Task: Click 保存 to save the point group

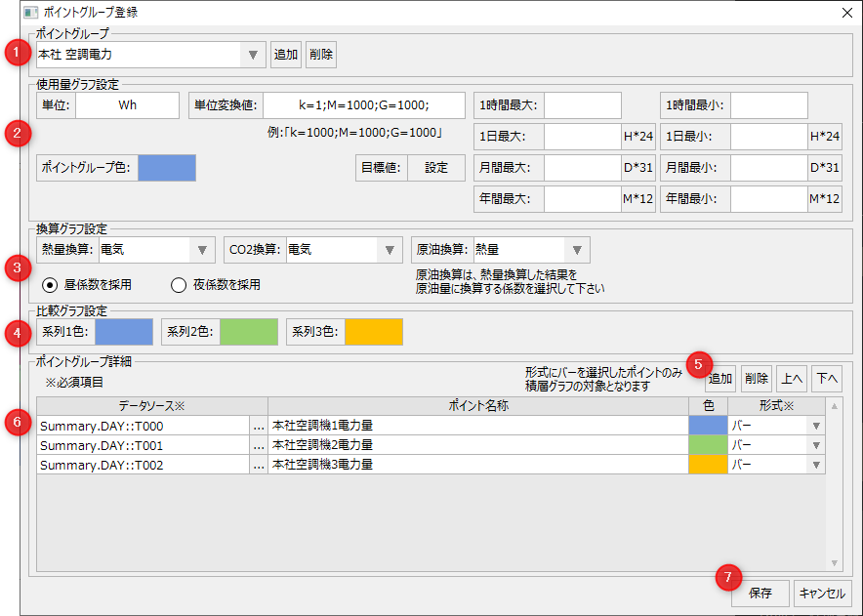Action: pyautogui.click(x=760, y=594)
